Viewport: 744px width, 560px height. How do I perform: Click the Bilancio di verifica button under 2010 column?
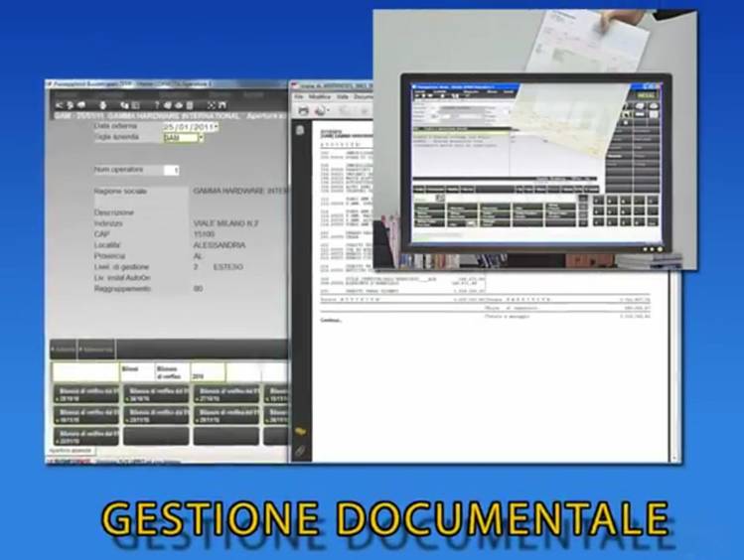225,393
